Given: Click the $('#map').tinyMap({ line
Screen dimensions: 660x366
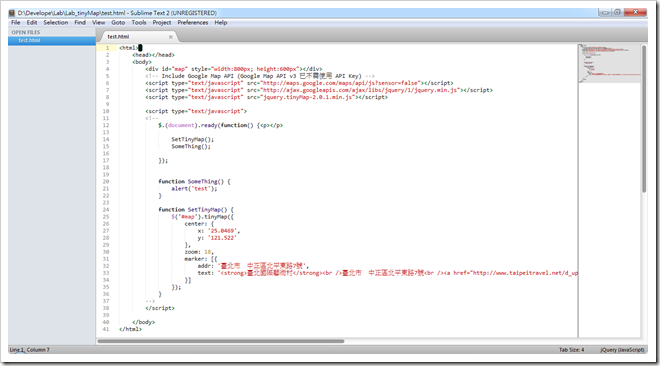Looking at the screenshot, I should 202,217.
